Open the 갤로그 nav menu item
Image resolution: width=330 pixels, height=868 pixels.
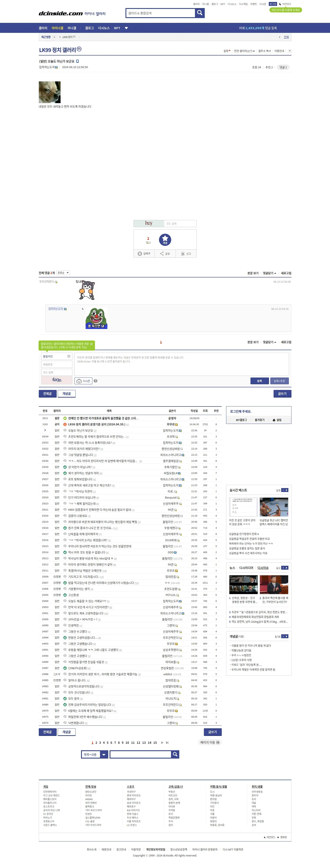pyautogui.click(x=90, y=28)
